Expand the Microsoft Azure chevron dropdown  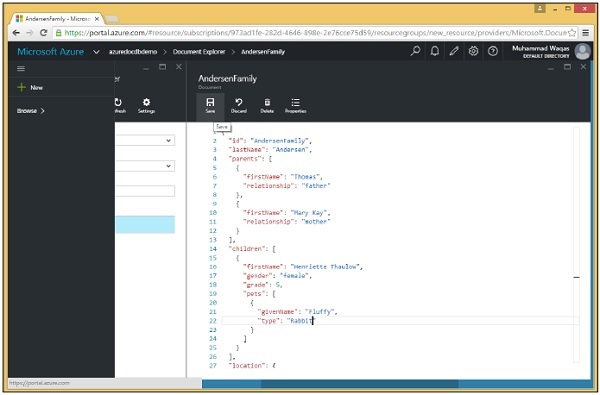tap(96, 52)
